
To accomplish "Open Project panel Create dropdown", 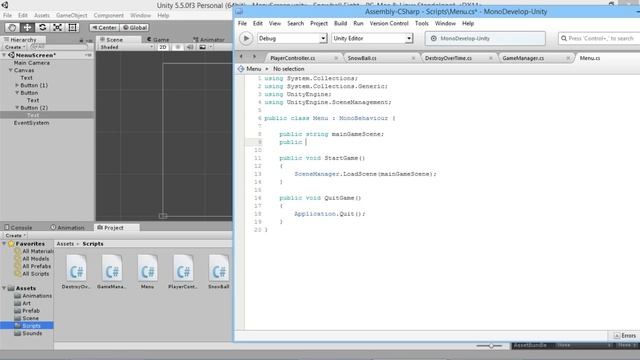I will coord(15,236).
